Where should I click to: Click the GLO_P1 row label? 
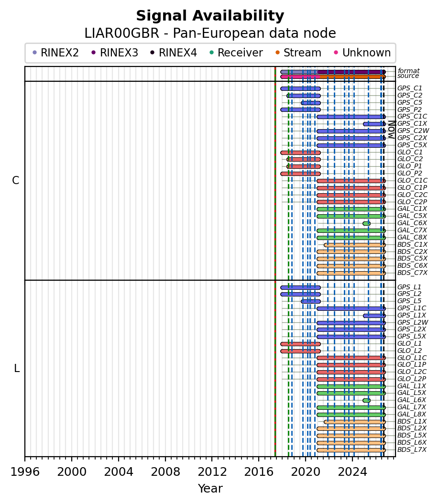point(410,166)
